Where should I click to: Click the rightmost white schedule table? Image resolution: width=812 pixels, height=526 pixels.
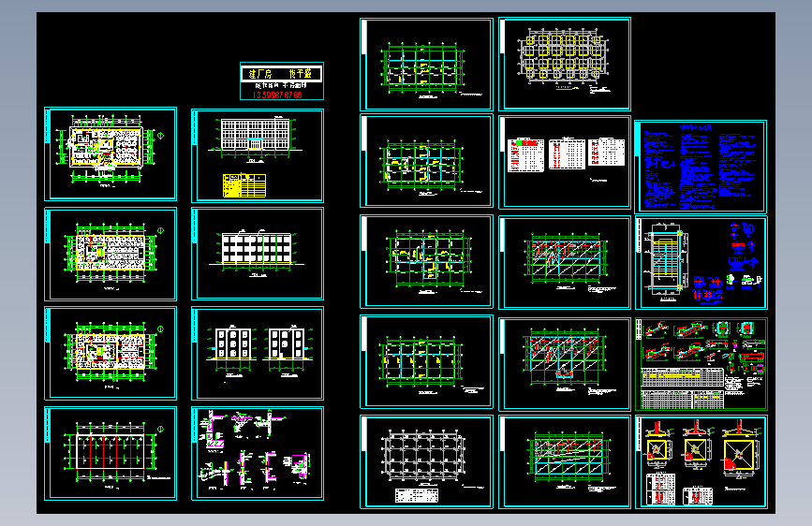click(606, 152)
